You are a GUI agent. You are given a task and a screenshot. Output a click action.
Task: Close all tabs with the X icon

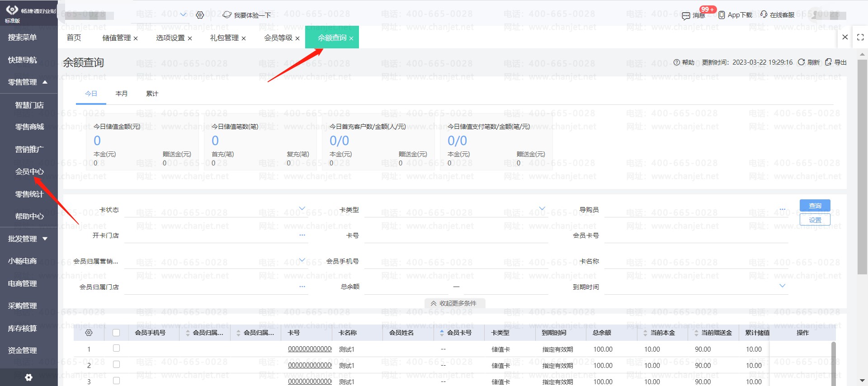coord(845,38)
